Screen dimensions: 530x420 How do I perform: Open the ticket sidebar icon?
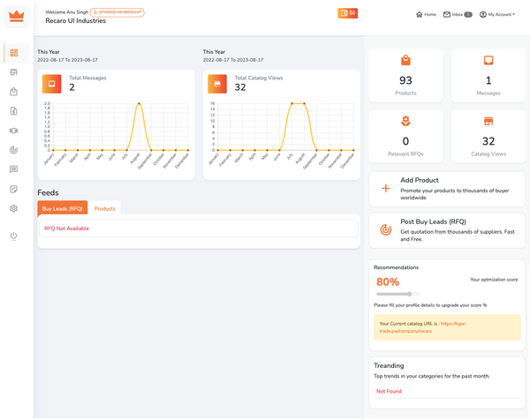(14, 131)
